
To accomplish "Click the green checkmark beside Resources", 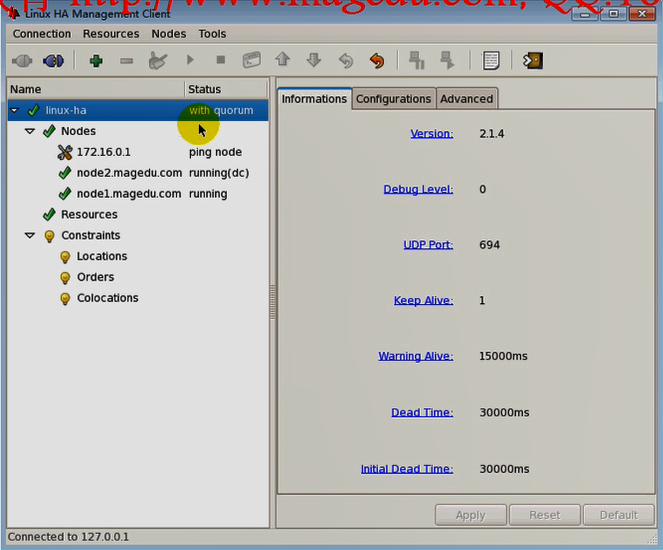I will tap(49, 215).
